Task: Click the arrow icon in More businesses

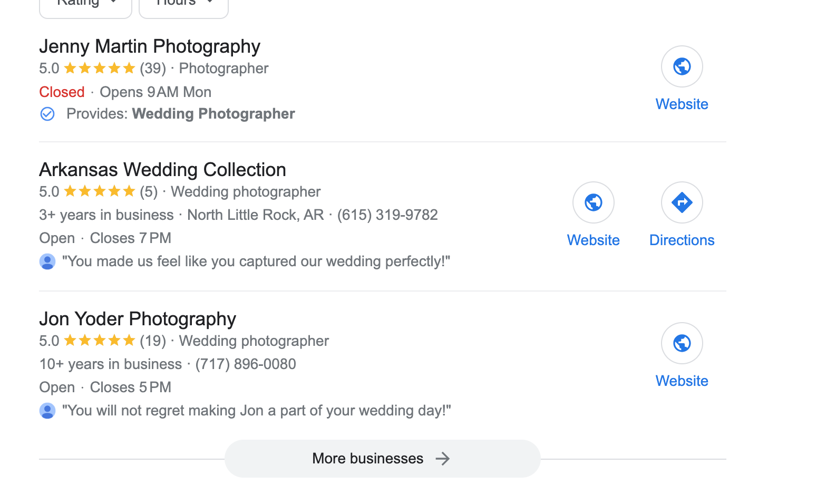Action: point(443,459)
